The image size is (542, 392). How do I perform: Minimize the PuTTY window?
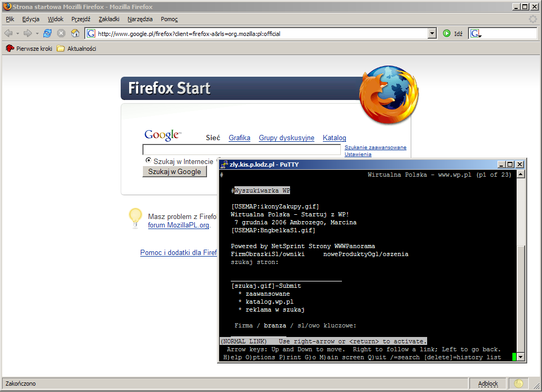502,165
